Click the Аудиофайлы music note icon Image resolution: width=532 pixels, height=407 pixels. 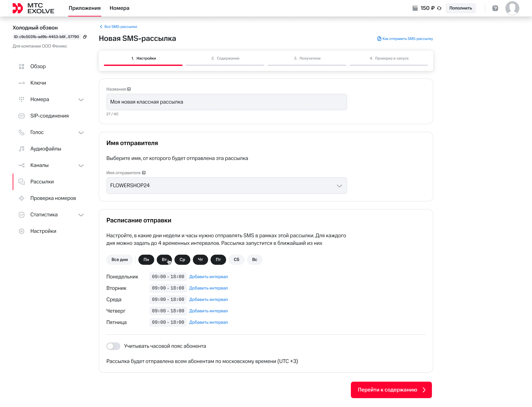(22, 149)
